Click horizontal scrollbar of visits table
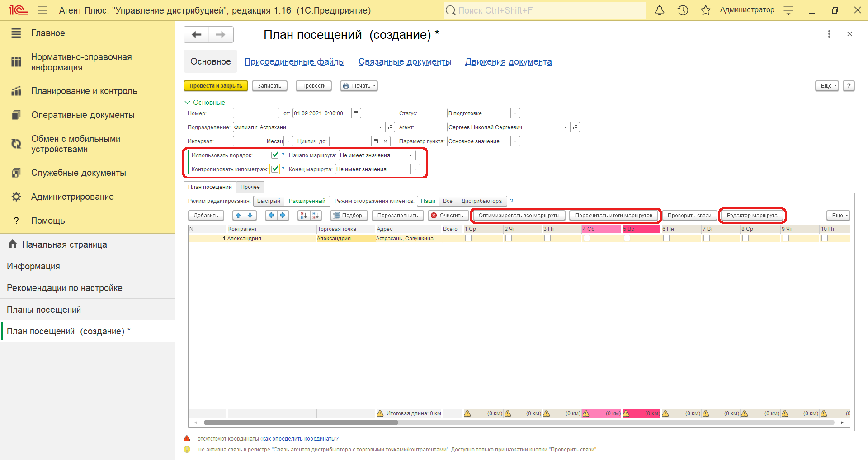This screenshot has height=460, width=868. 301,423
